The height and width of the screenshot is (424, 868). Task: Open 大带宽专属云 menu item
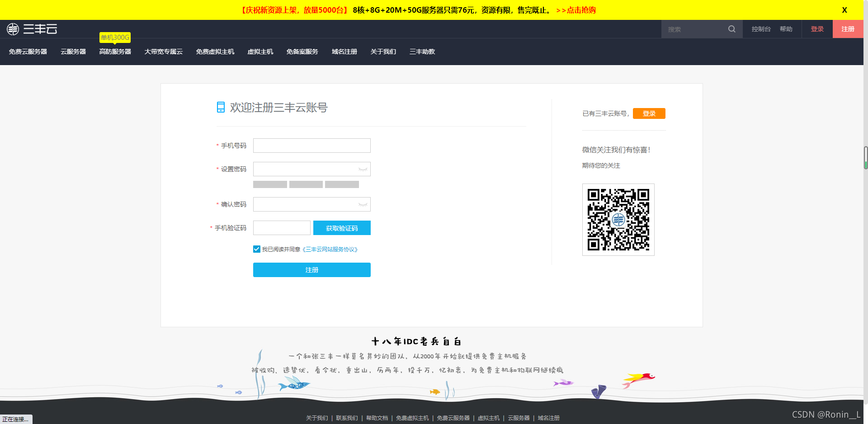tap(163, 52)
